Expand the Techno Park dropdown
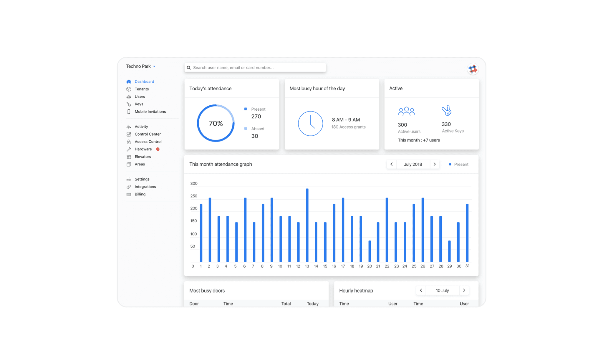Image resolution: width=603 pixels, height=364 pixels. pyautogui.click(x=141, y=66)
